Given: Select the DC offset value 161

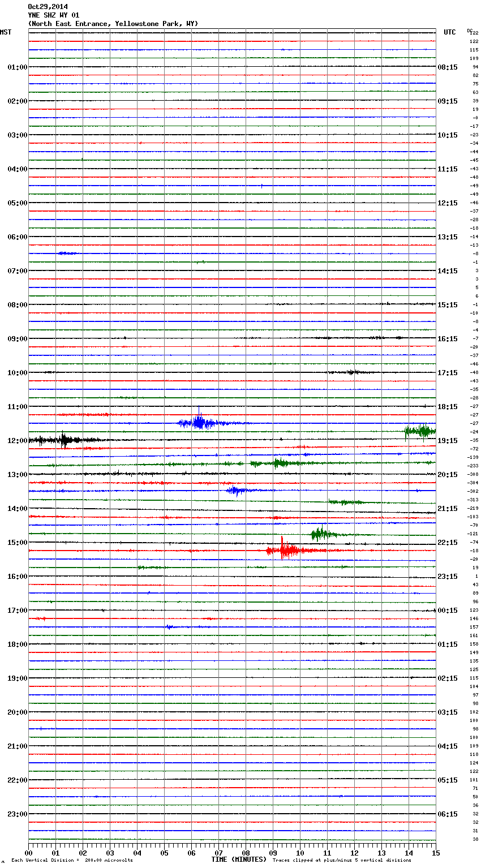Looking at the screenshot, I should coord(474,635).
